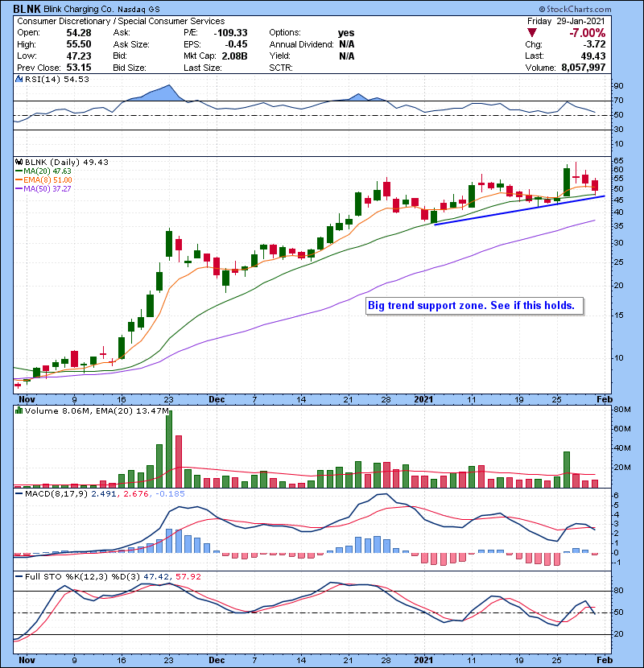
Task: Click the P/E value -109.33
Action: click(230, 33)
